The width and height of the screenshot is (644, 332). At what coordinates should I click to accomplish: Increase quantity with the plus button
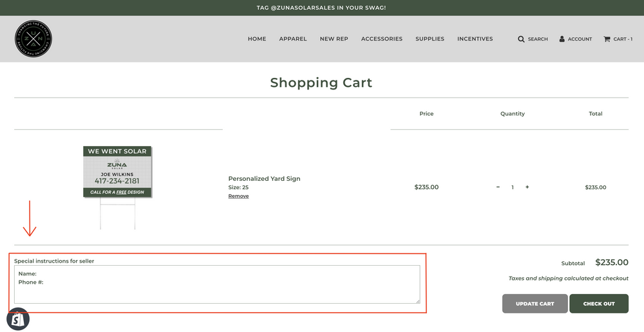[527, 187]
